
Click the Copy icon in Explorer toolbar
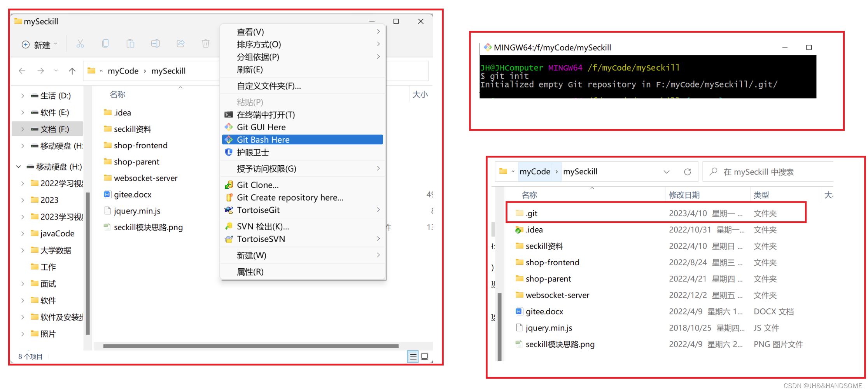coord(105,44)
